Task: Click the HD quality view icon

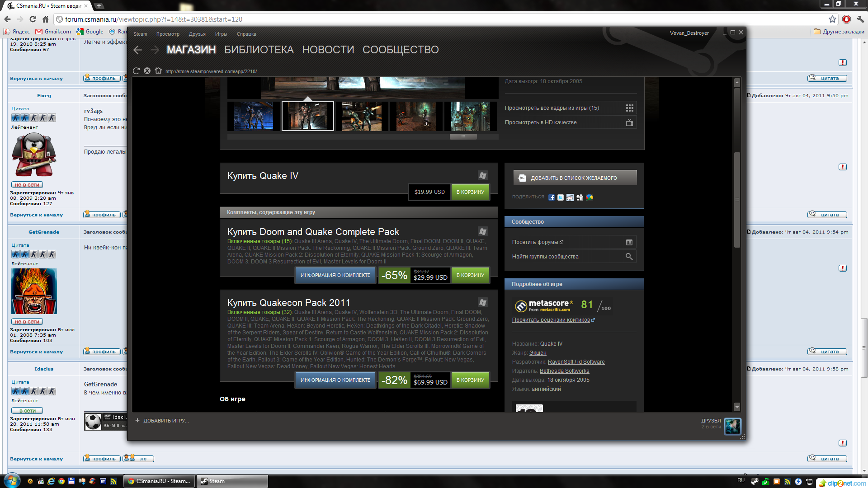Action: pos(629,122)
